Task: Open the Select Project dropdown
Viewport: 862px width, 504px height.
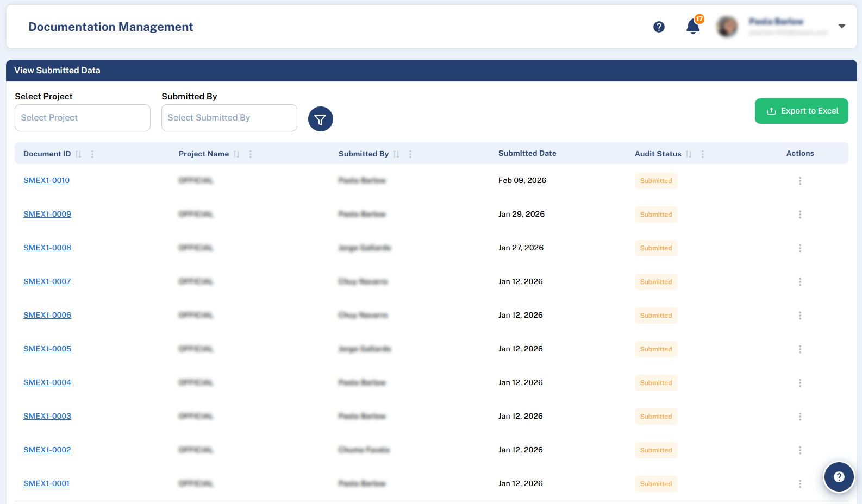Action: pos(83,118)
